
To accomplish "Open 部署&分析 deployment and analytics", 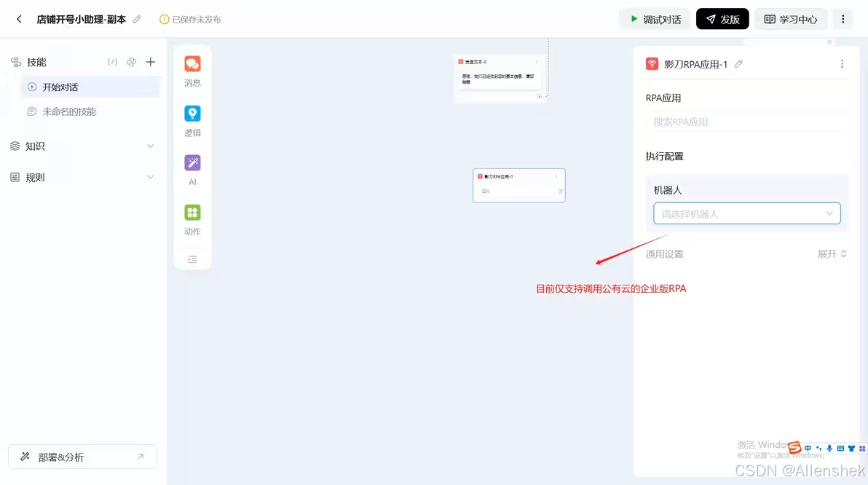I will (82, 457).
